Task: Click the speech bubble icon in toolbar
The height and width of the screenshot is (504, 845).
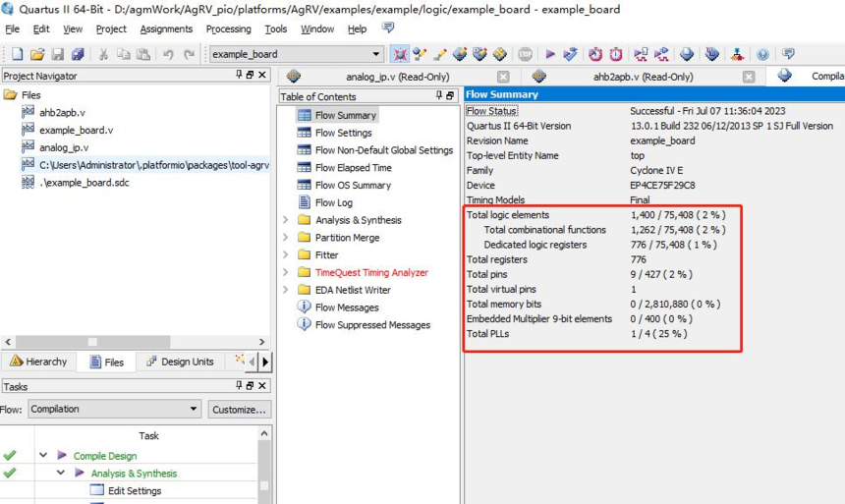Action: pos(788,54)
